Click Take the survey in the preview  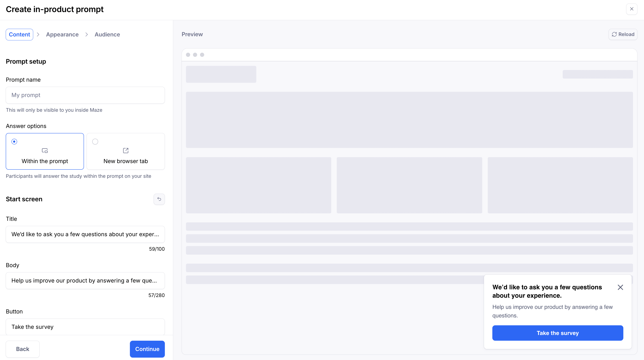557,333
